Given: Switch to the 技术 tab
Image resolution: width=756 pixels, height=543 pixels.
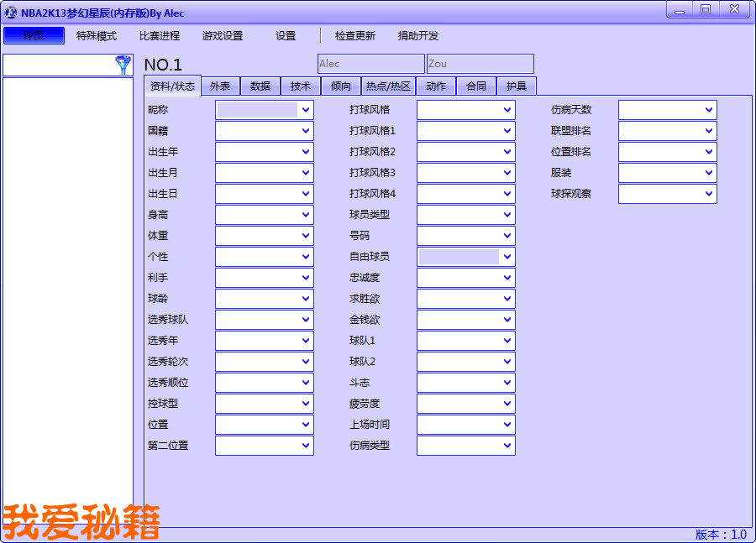Looking at the screenshot, I should (301, 86).
